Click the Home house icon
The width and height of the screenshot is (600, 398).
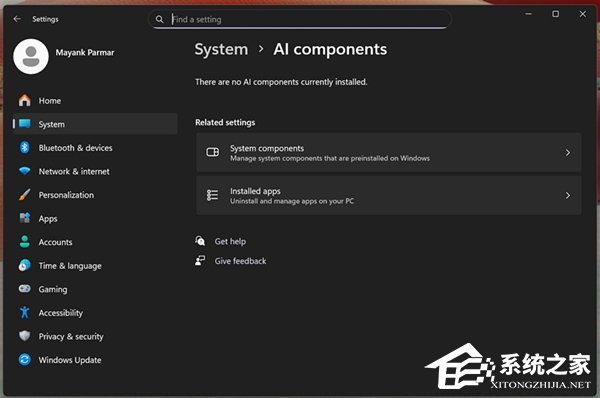pyautogui.click(x=24, y=100)
